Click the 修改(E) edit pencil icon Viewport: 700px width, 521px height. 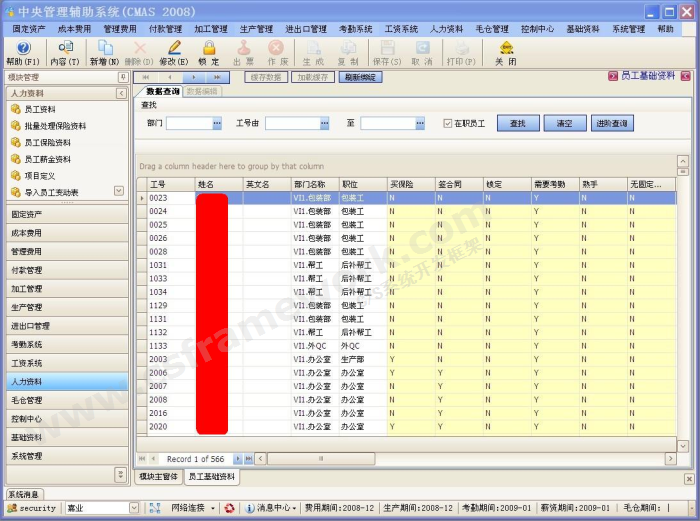(174, 48)
